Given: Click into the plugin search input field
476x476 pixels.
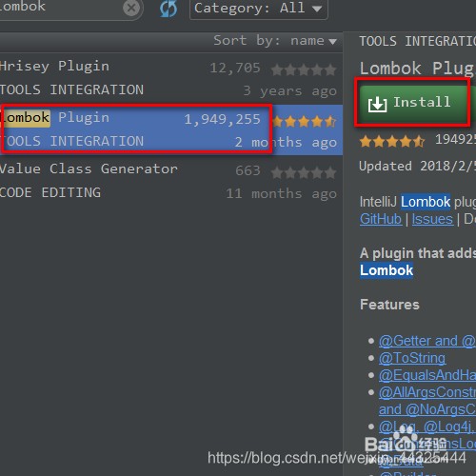Looking at the screenshot, I should click(60, 8).
